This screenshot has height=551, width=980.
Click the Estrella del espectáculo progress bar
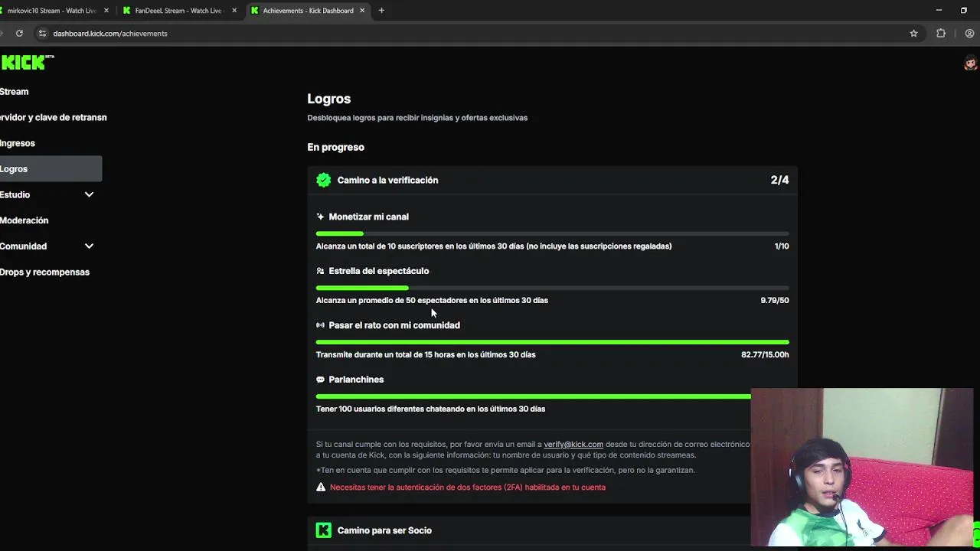click(x=552, y=288)
